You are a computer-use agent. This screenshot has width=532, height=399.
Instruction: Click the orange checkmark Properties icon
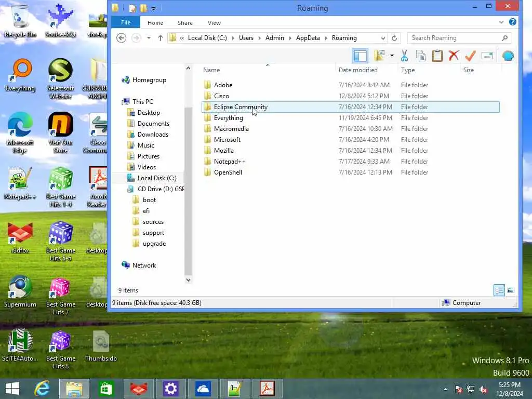pos(470,56)
